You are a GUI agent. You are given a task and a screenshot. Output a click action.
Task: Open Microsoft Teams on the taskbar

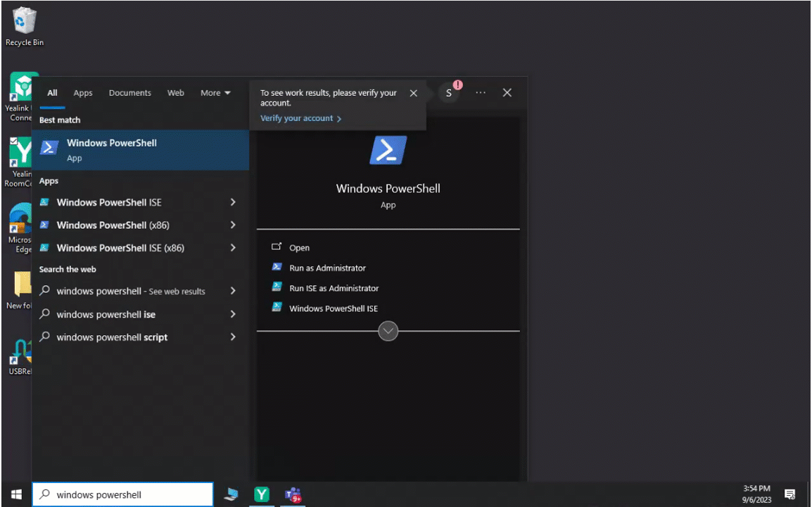(x=293, y=495)
